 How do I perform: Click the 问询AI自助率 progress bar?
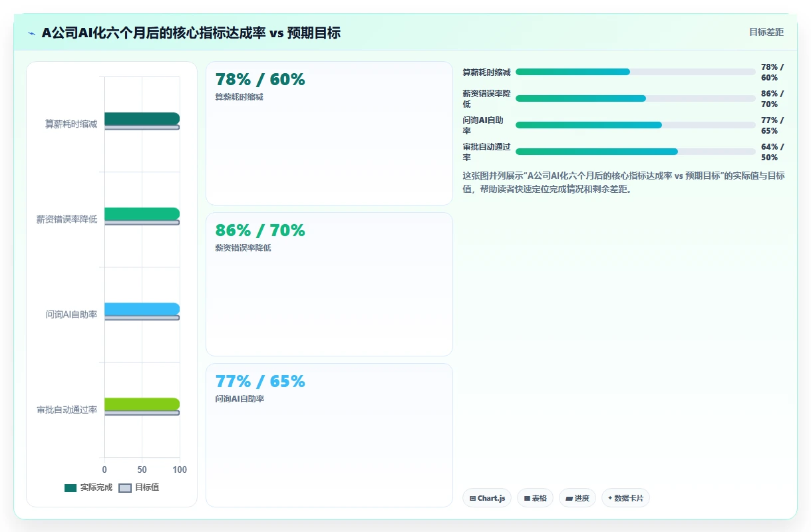pos(635,125)
